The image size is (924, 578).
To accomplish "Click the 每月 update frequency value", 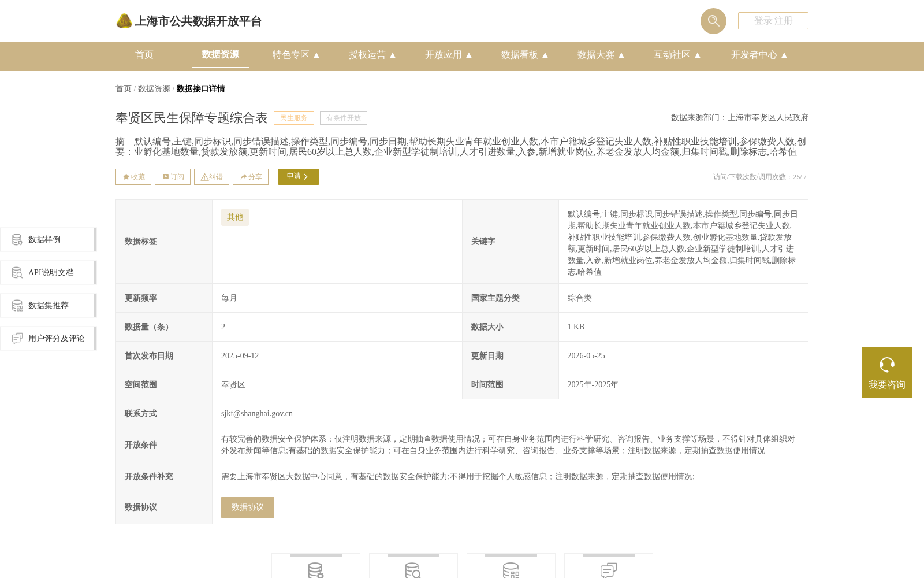I will [x=229, y=298].
